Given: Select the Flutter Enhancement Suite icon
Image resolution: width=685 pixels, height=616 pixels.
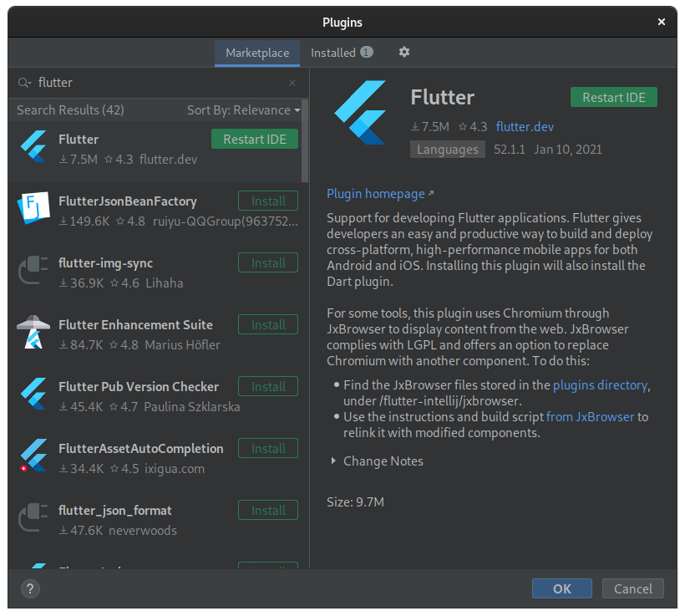Looking at the screenshot, I should click(33, 333).
